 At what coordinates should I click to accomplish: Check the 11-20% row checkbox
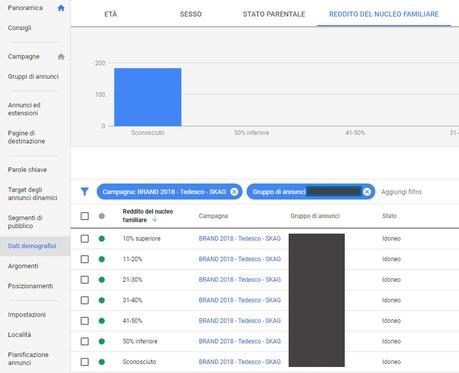(85, 259)
